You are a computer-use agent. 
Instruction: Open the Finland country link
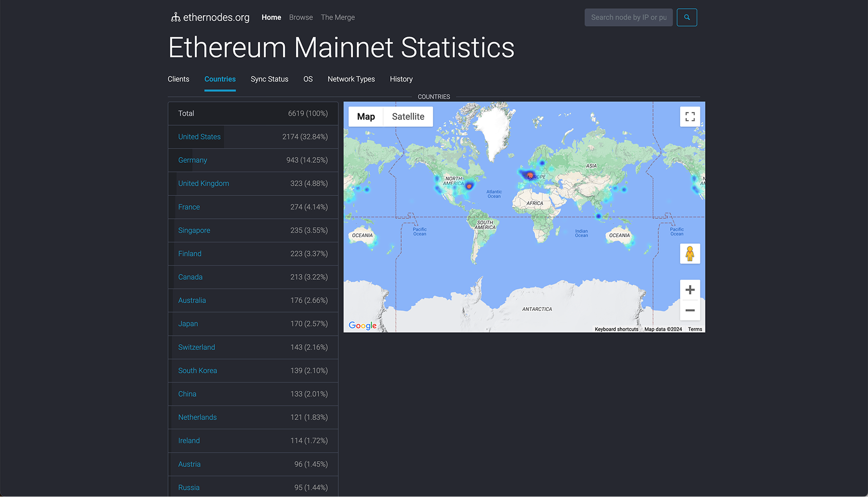tap(189, 254)
